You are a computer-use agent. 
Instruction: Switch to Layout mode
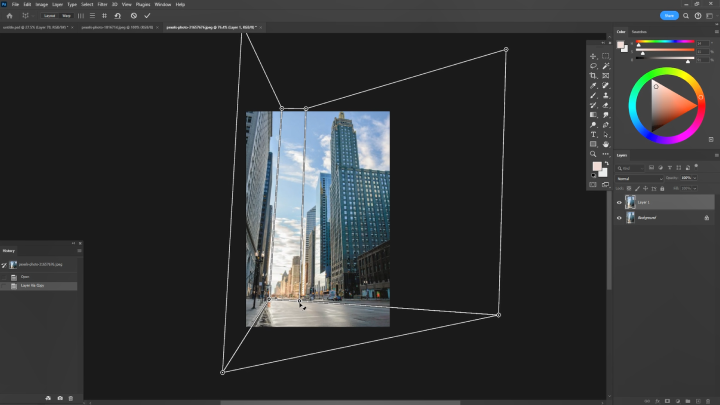pyautogui.click(x=49, y=16)
